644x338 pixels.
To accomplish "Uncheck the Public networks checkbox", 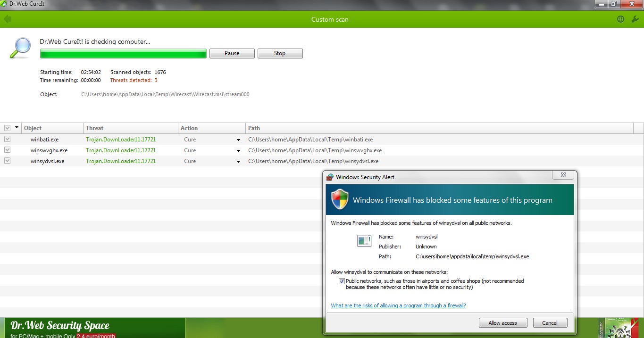I will (x=342, y=281).
